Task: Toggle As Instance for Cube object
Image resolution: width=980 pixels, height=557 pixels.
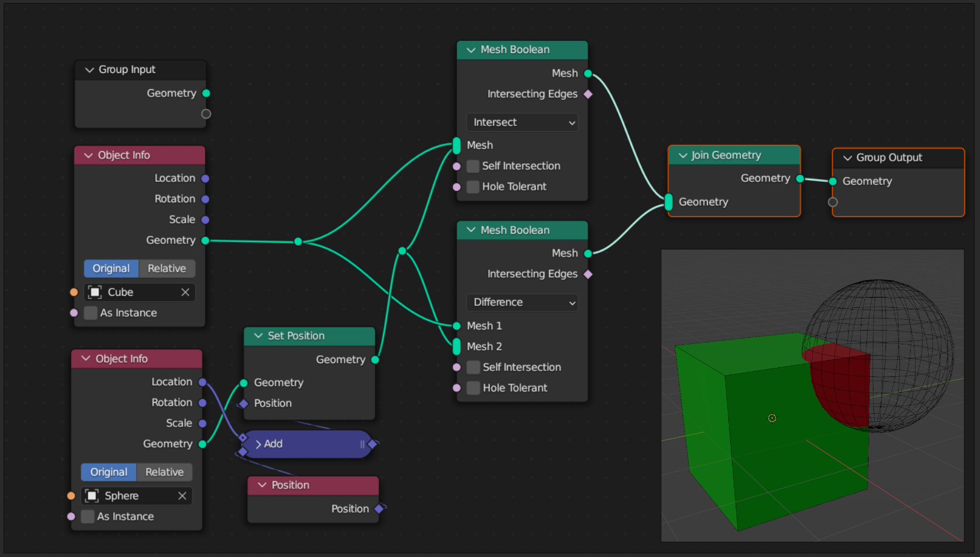Action: [91, 313]
